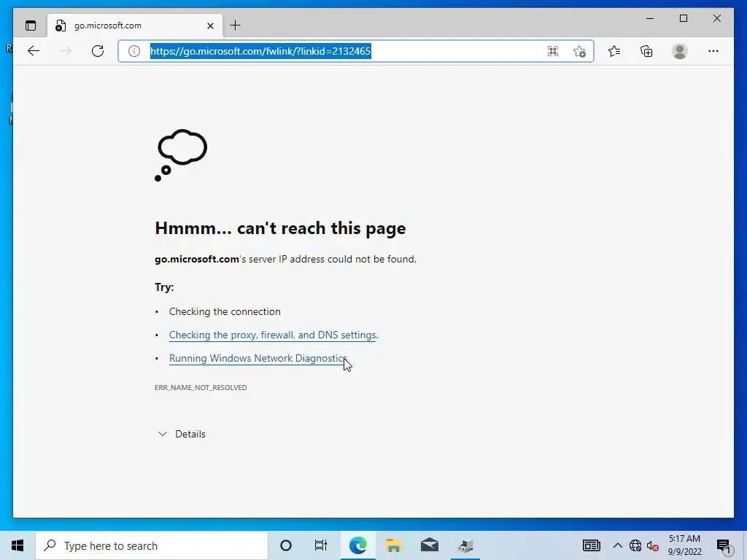
Task: Open News and interests taskbar icon
Action: coord(591,545)
